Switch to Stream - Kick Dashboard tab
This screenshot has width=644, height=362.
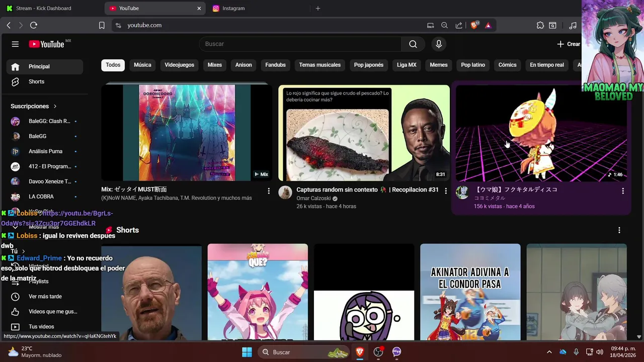click(x=51, y=9)
